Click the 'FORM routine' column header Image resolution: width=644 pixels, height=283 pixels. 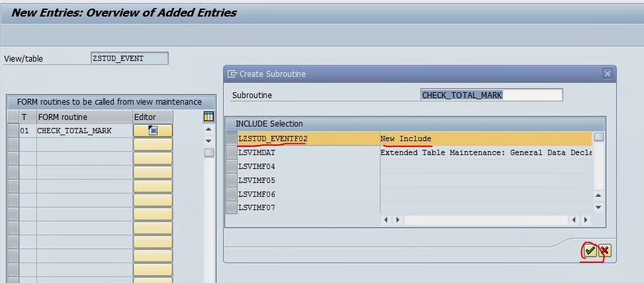(x=85, y=117)
